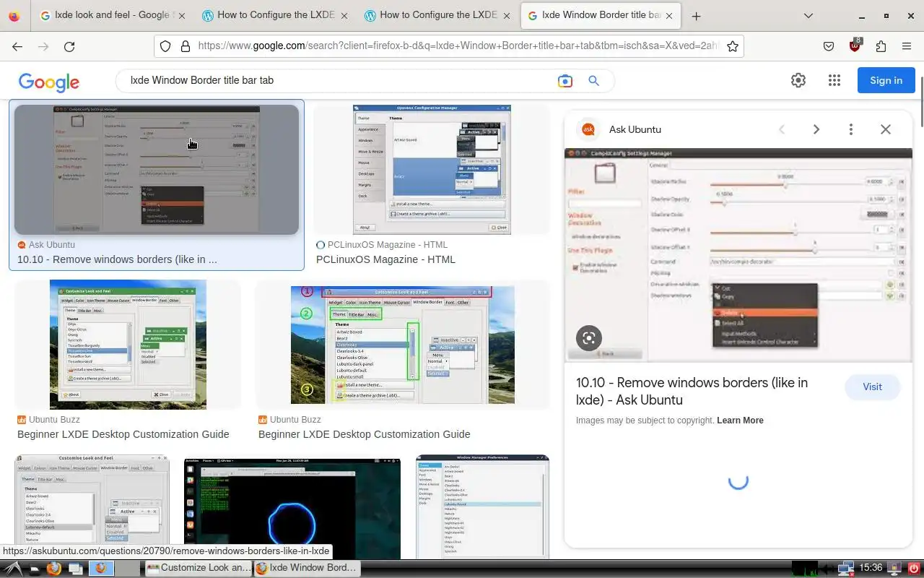Open Google quick settings gear
This screenshot has height=578, width=924.
click(798, 81)
